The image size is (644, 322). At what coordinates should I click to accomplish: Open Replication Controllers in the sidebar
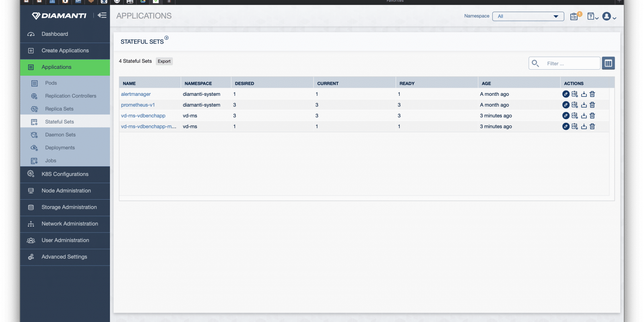(65, 96)
